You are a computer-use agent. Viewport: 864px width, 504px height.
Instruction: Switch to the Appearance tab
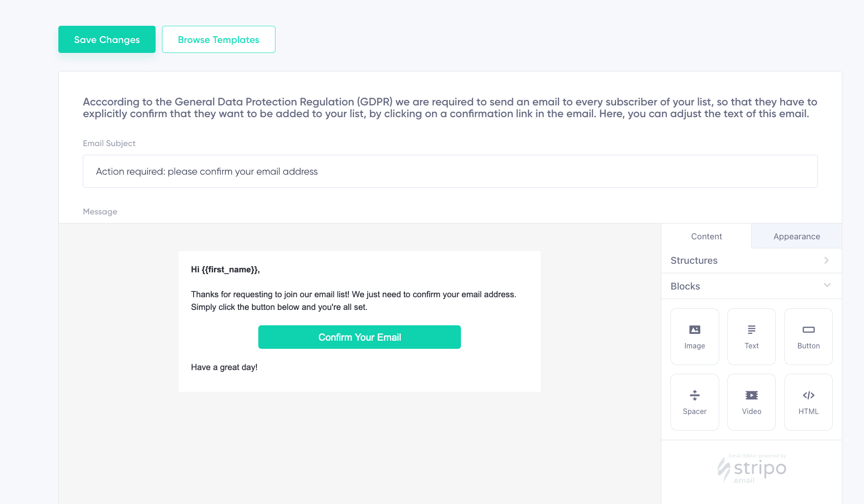click(x=796, y=236)
